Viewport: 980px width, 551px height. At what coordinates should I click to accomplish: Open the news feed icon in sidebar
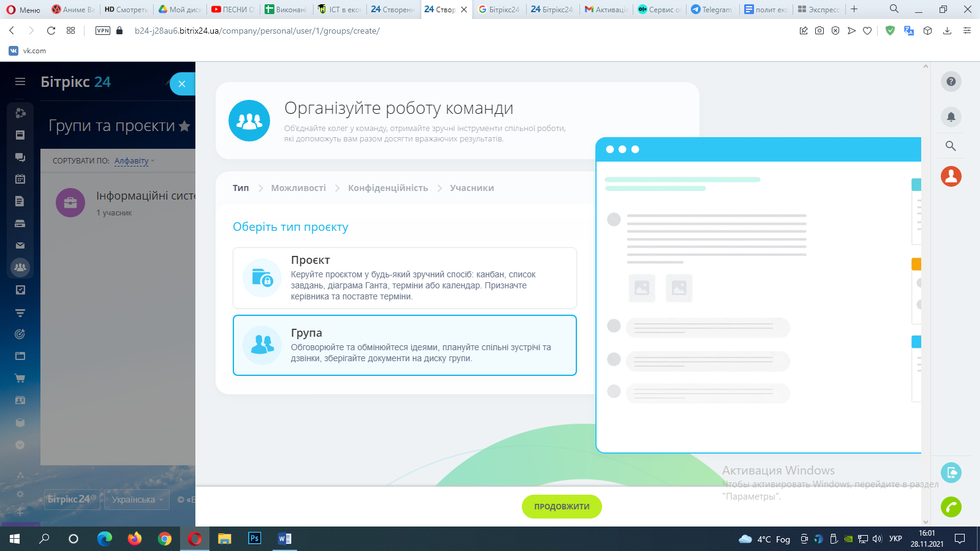[20, 135]
